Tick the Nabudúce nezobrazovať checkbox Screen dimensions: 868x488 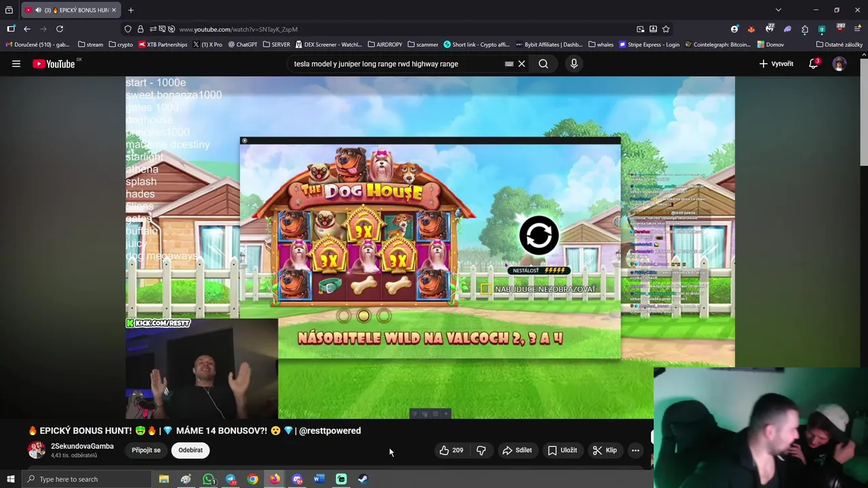coord(486,289)
